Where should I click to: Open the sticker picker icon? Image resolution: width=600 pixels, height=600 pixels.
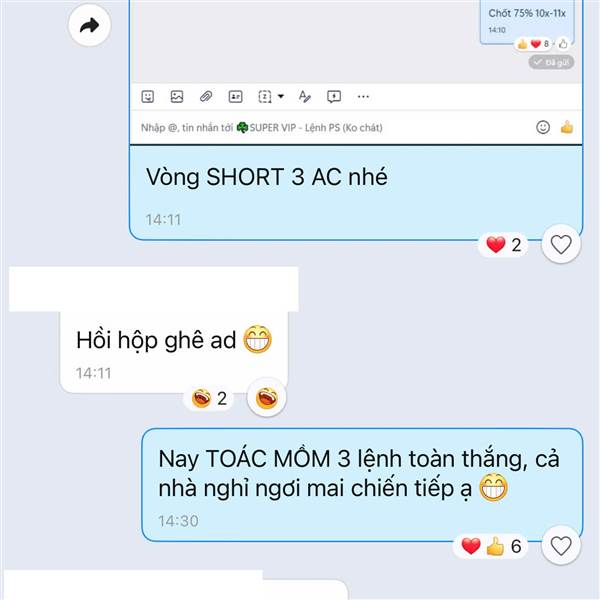148,96
